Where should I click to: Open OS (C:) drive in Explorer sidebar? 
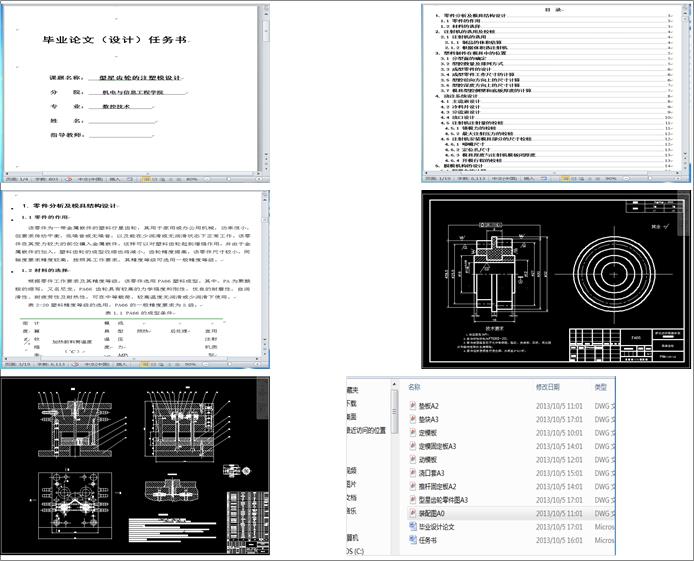(355, 551)
